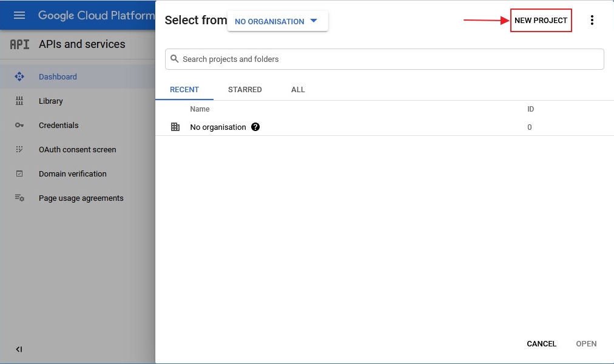614x364 pixels.
Task: Collapse the left sidebar panel
Action: click(x=19, y=349)
